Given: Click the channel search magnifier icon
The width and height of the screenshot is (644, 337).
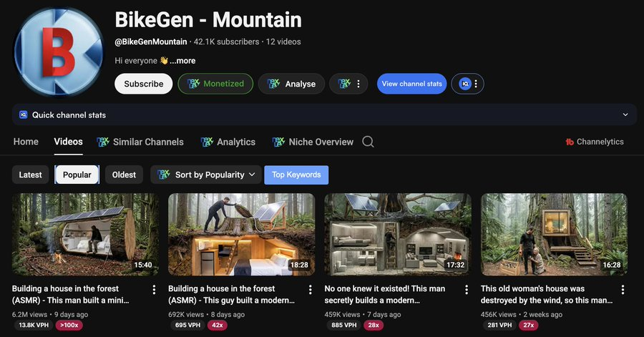Looking at the screenshot, I should click(368, 142).
